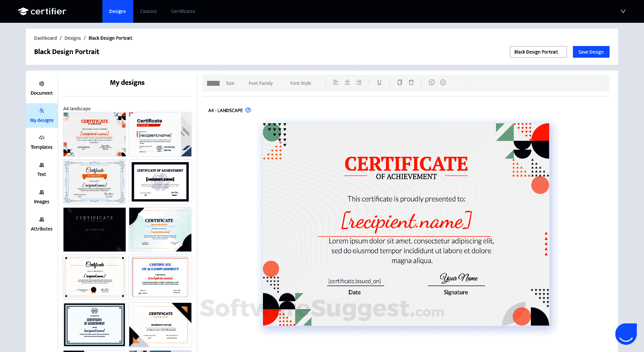Switch to the Courses tab
This screenshot has height=352, width=644.
point(148,11)
